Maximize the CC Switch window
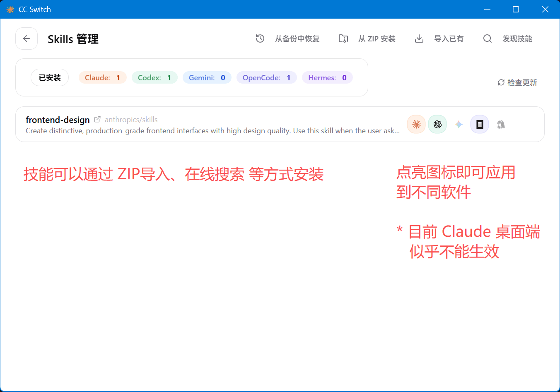 coord(516,9)
